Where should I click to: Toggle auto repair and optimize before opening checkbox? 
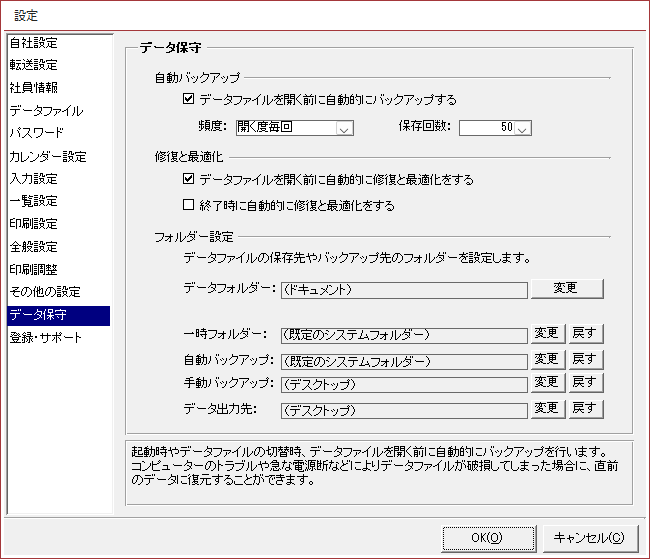189,180
